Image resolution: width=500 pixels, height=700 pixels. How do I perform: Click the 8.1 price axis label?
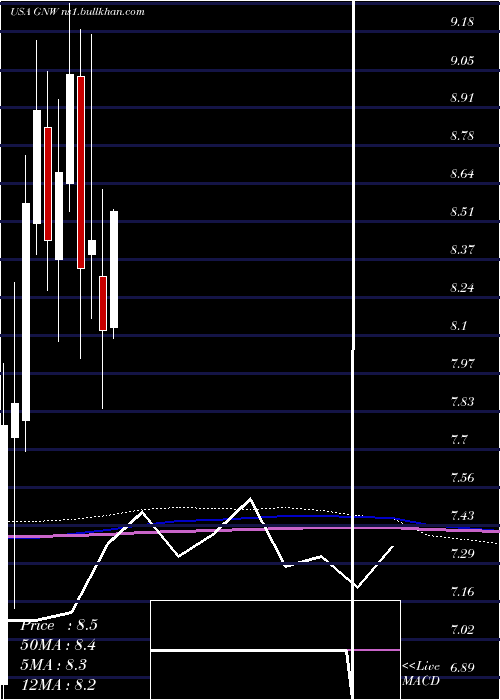coord(460,325)
